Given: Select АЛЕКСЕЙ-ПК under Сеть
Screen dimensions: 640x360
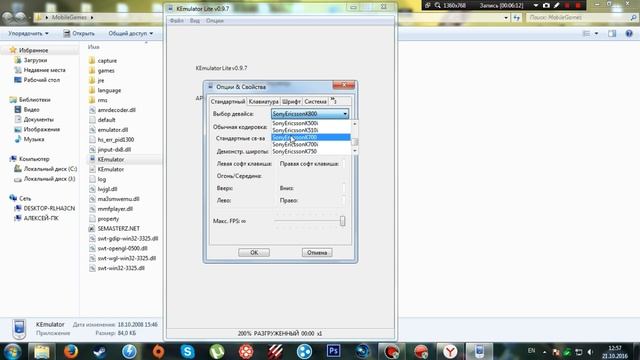Looking at the screenshot, I should 41,218.
